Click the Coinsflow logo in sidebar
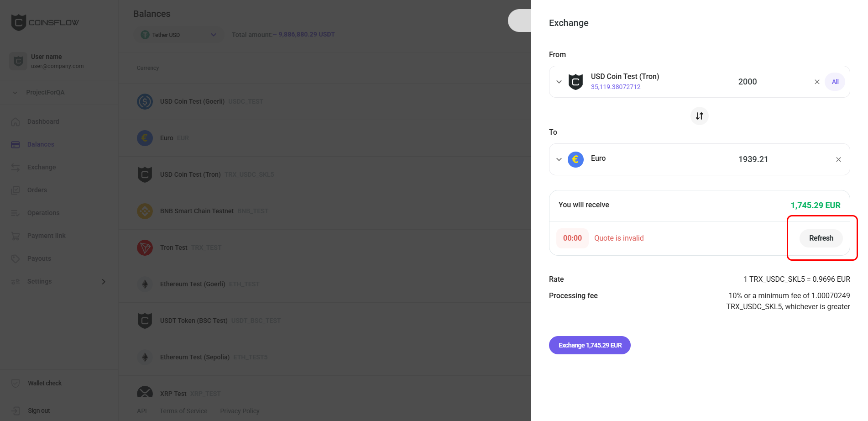The width and height of the screenshot is (868, 421). tap(45, 22)
